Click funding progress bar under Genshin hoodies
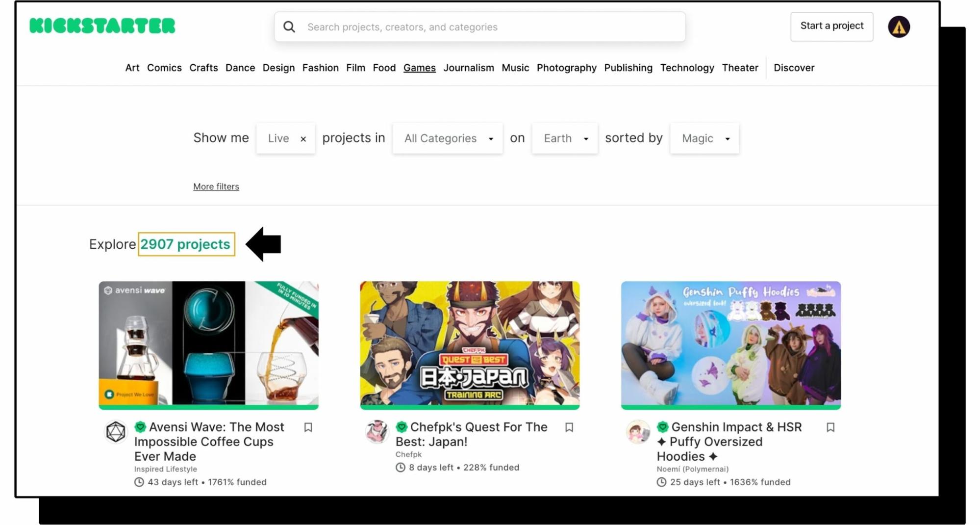 coord(731,407)
